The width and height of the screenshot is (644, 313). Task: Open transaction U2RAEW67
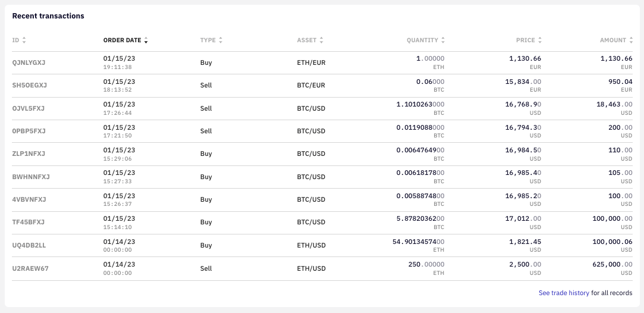(30, 268)
